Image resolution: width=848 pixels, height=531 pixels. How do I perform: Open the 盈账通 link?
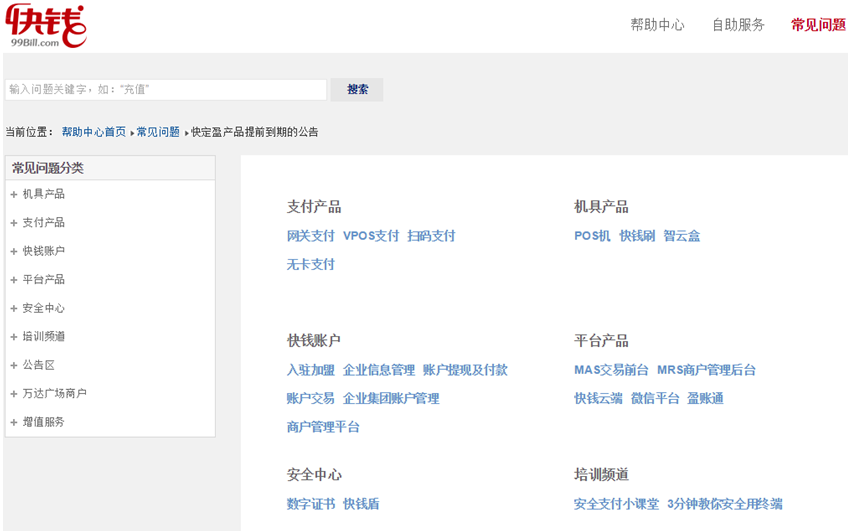pyautogui.click(x=705, y=399)
